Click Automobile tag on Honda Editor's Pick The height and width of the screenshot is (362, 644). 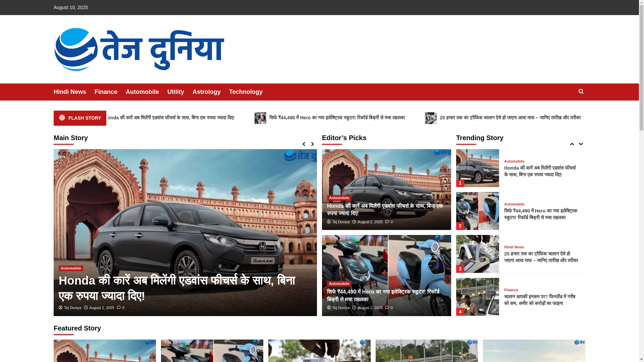pyautogui.click(x=339, y=198)
